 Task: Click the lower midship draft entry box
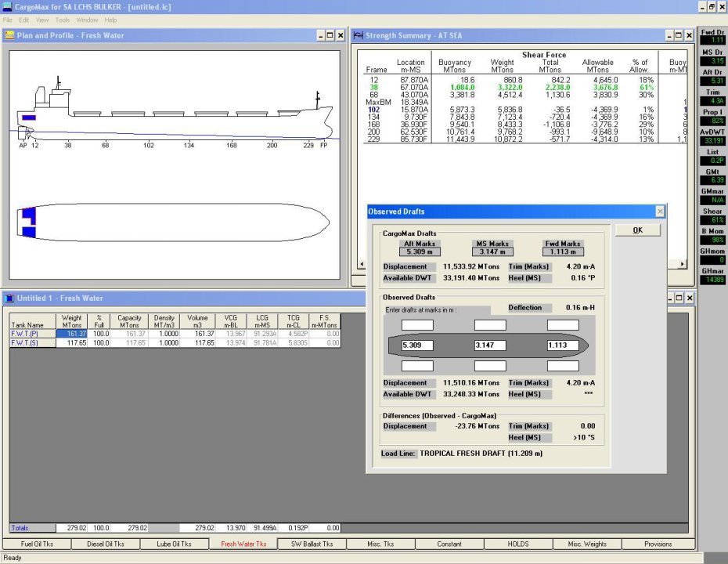(x=490, y=366)
